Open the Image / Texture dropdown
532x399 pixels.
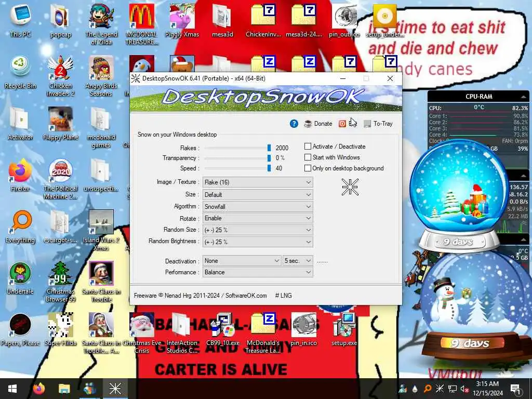(258, 182)
